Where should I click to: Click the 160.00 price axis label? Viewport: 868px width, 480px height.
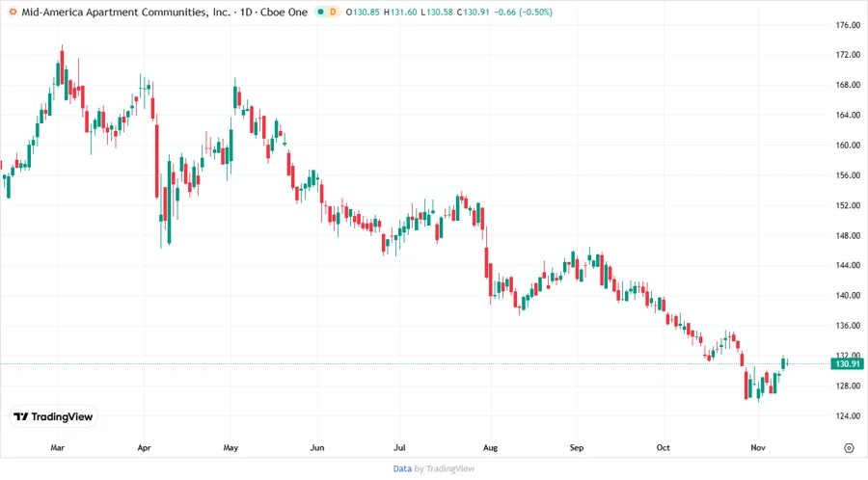848,145
